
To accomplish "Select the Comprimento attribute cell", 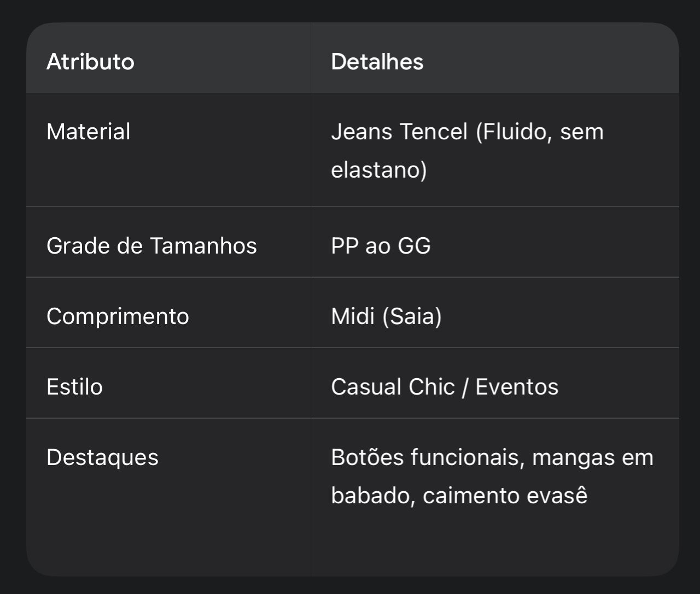I will [x=118, y=316].
